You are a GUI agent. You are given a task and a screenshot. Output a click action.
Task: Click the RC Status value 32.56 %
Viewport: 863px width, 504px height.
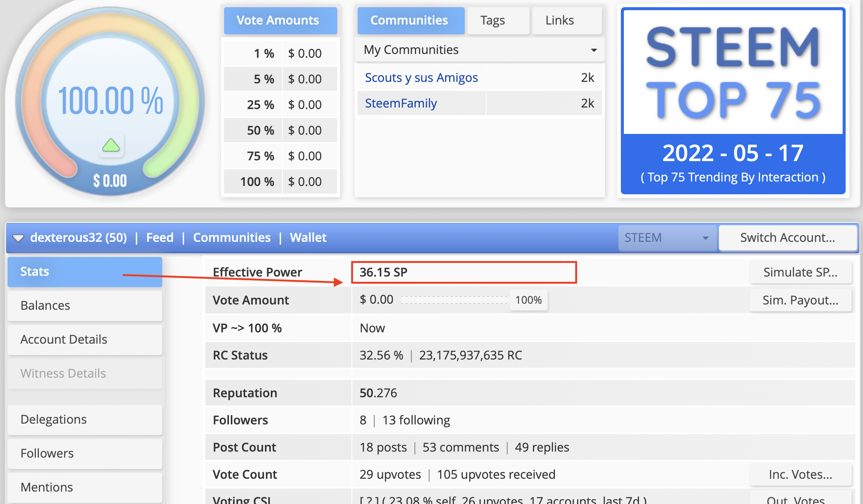point(381,355)
